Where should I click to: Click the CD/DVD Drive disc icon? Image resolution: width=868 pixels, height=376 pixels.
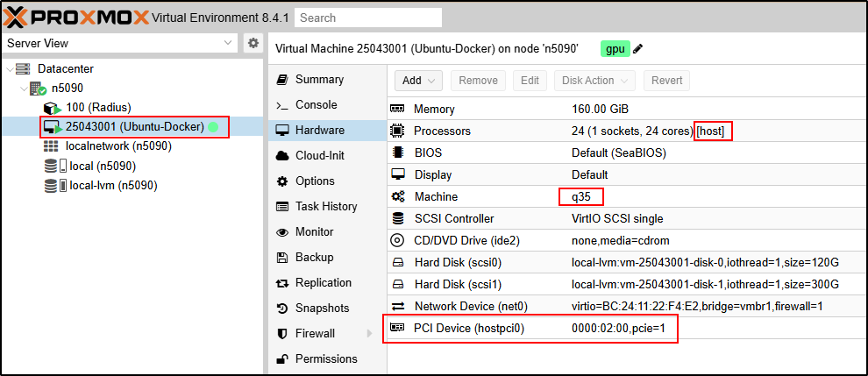point(397,240)
